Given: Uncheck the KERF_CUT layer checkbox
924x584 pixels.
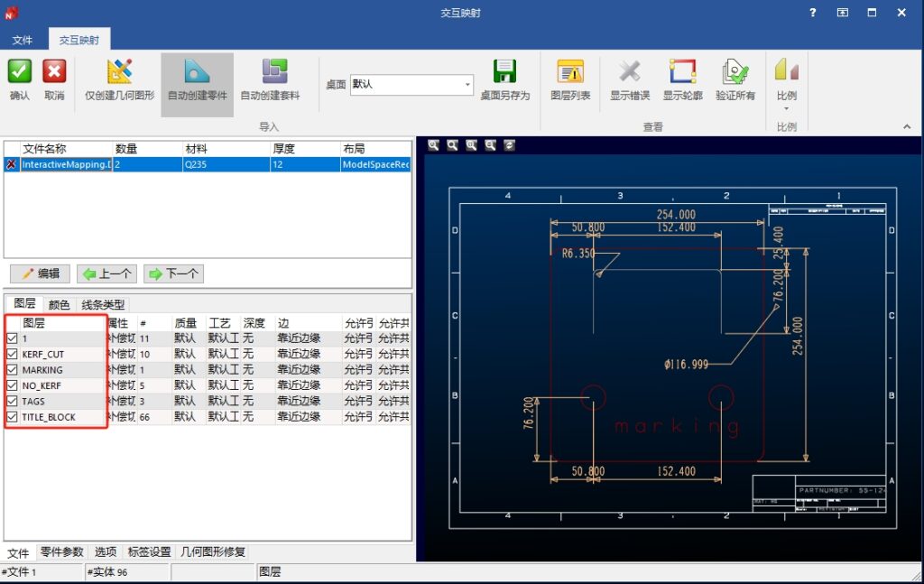Looking at the screenshot, I should coord(12,354).
